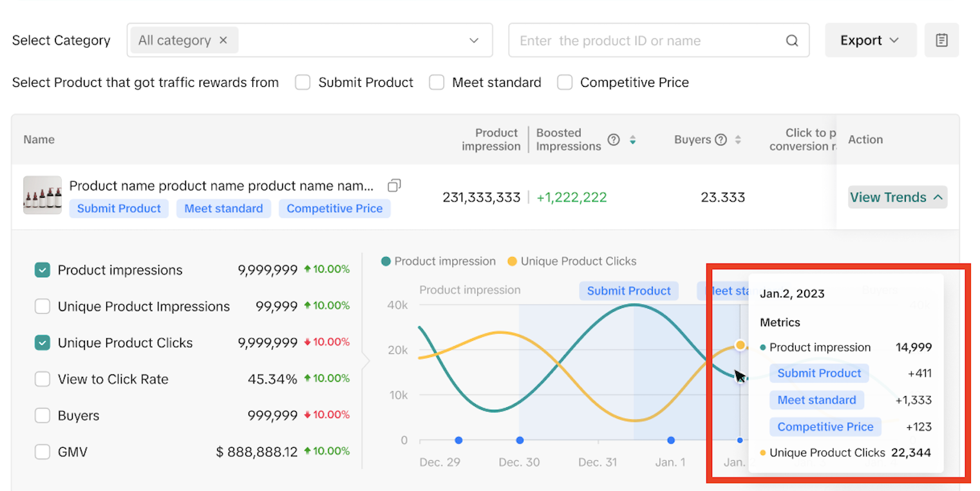Click the Unique Product Clicks legend dot
This screenshot has width=980, height=491.
click(512, 262)
